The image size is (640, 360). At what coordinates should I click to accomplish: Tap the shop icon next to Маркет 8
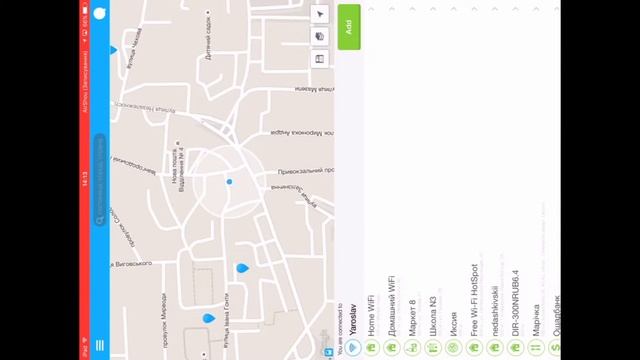(x=412, y=348)
